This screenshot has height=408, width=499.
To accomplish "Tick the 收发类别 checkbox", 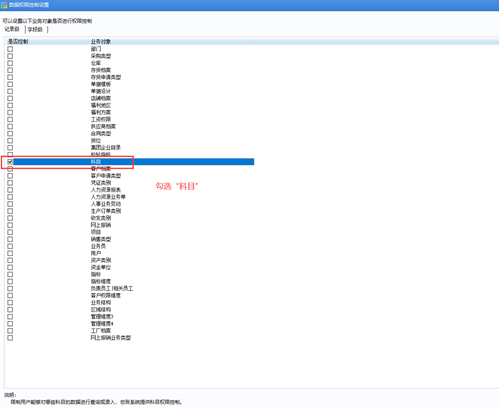I will (x=10, y=218).
